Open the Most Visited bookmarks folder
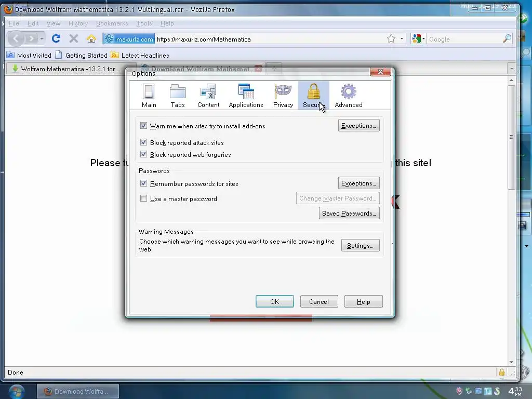Viewport: 532px width, 399px height. pyautogui.click(x=29, y=55)
